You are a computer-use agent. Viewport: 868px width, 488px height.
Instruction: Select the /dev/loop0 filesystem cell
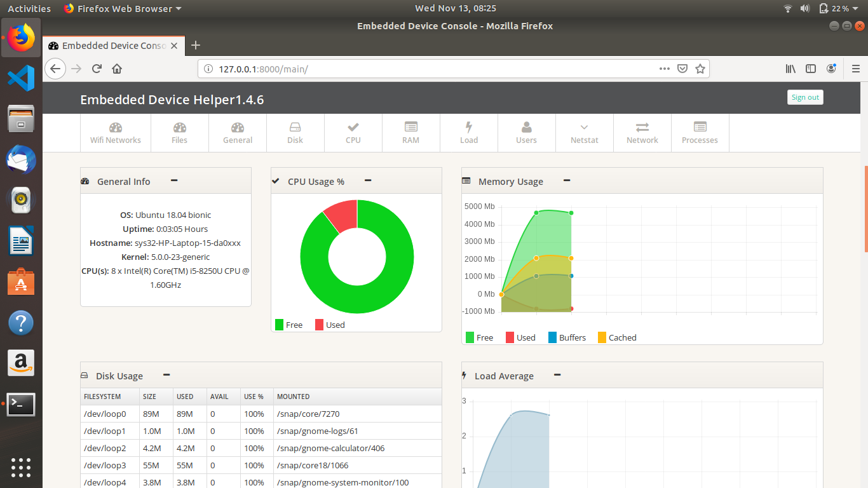click(x=110, y=414)
